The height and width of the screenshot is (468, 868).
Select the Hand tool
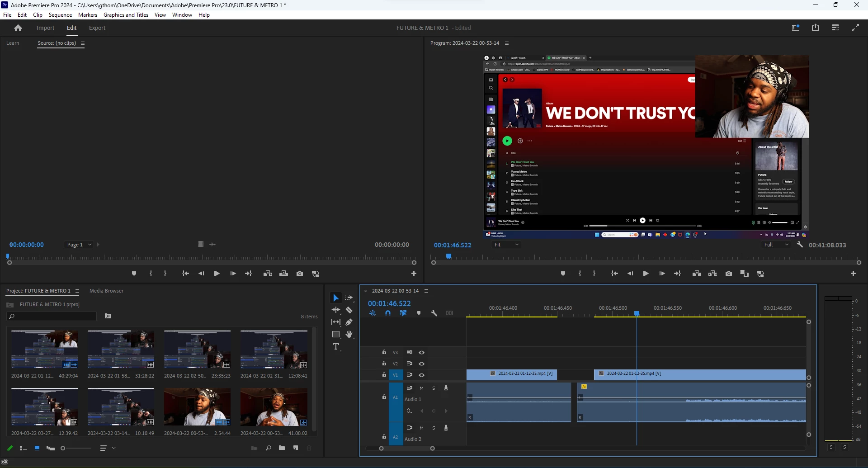(349, 335)
